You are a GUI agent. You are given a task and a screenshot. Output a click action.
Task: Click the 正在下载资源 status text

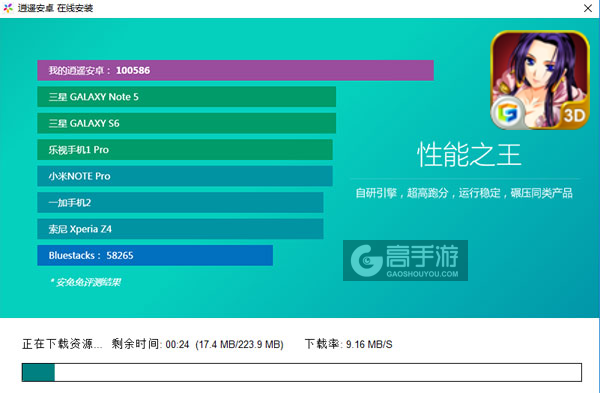click(62, 344)
